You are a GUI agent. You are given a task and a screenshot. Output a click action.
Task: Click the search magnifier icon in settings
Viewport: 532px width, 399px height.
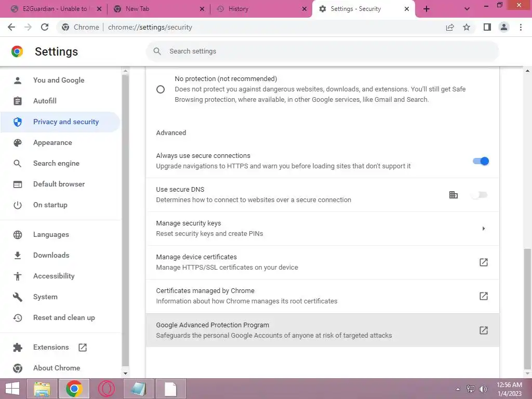point(157,51)
